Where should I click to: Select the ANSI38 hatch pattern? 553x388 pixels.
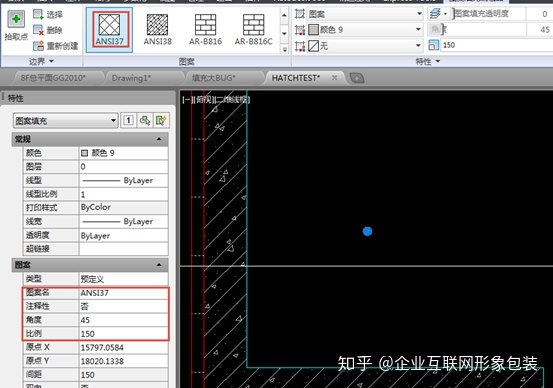pyautogui.click(x=157, y=30)
